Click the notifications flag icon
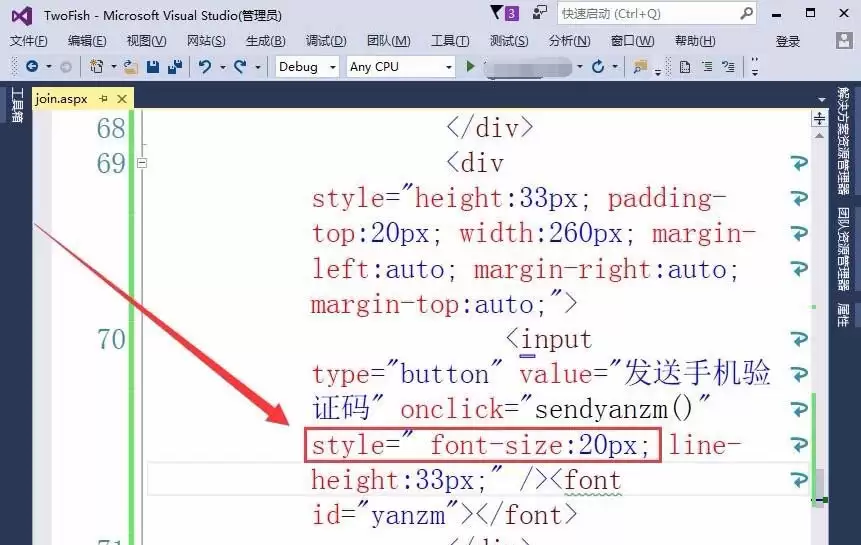 [x=497, y=12]
